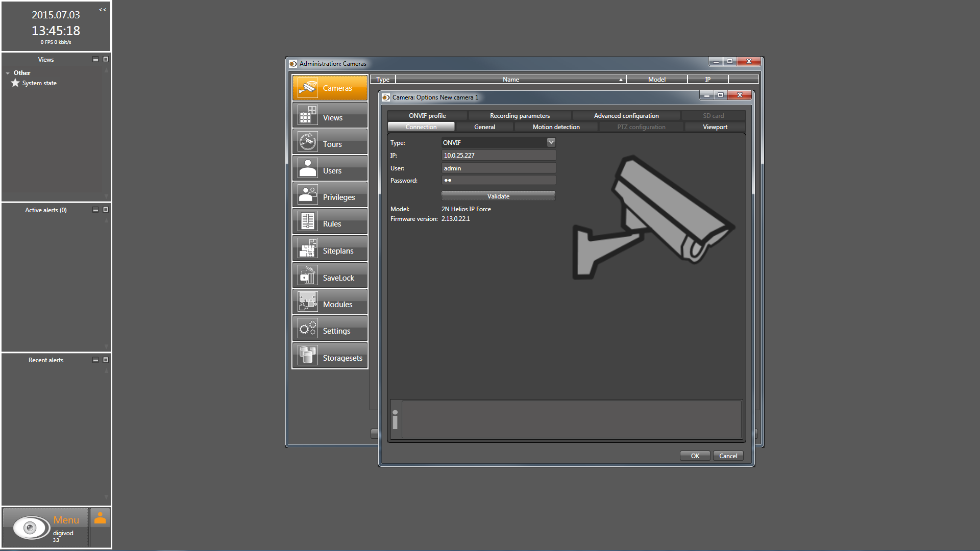Minimize the Views panel
The width and height of the screenshot is (980, 551).
tap(95, 60)
